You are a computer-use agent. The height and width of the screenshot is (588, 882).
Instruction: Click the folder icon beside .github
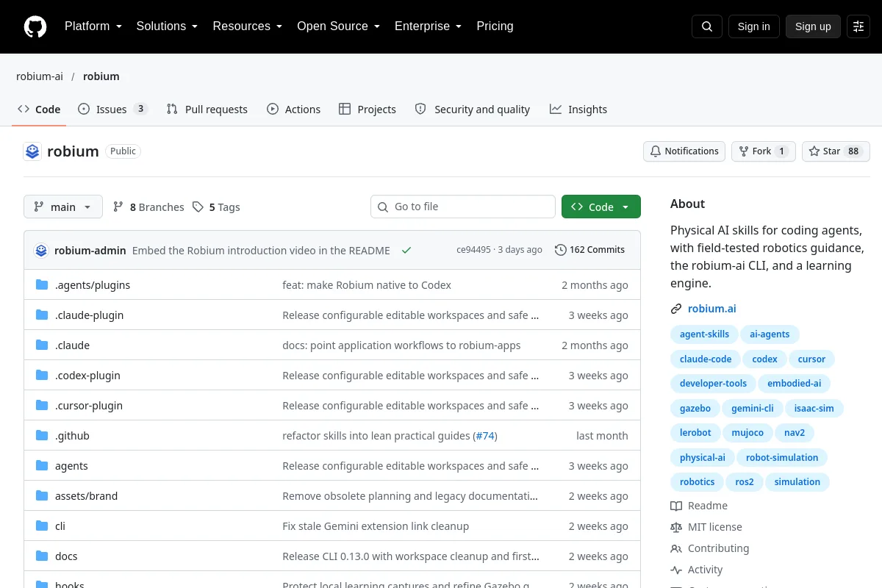point(42,436)
